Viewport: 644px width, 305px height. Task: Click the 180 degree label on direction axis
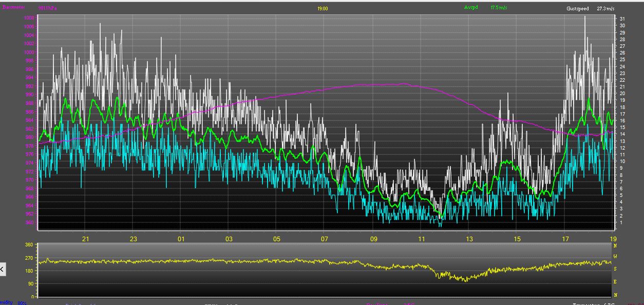tap(28, 271)
